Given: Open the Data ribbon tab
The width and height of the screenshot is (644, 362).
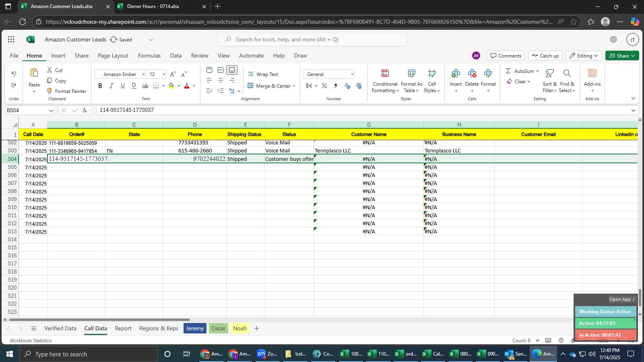Looking at the screenshot, I should tap(176, 56).
